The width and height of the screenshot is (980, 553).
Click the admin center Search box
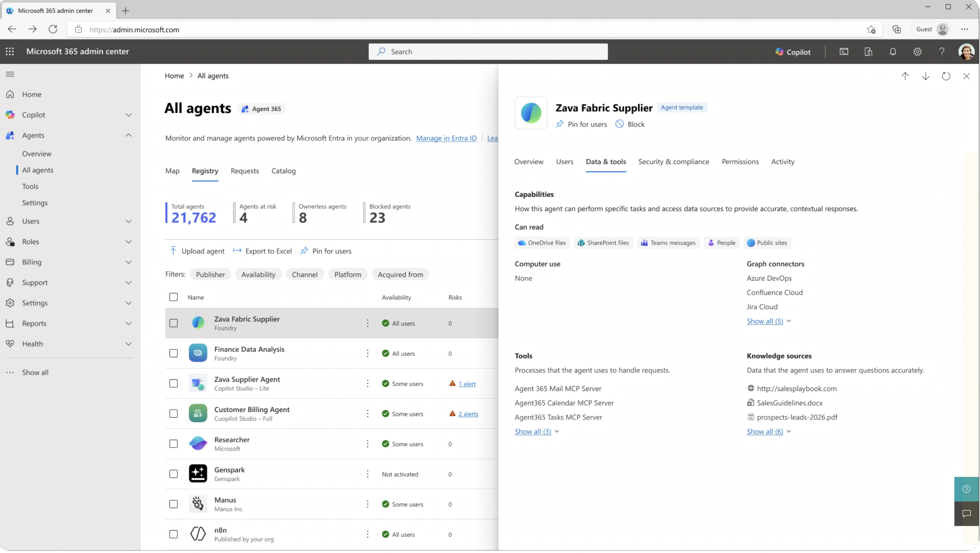pyautogui.click(x=488, y=52)
